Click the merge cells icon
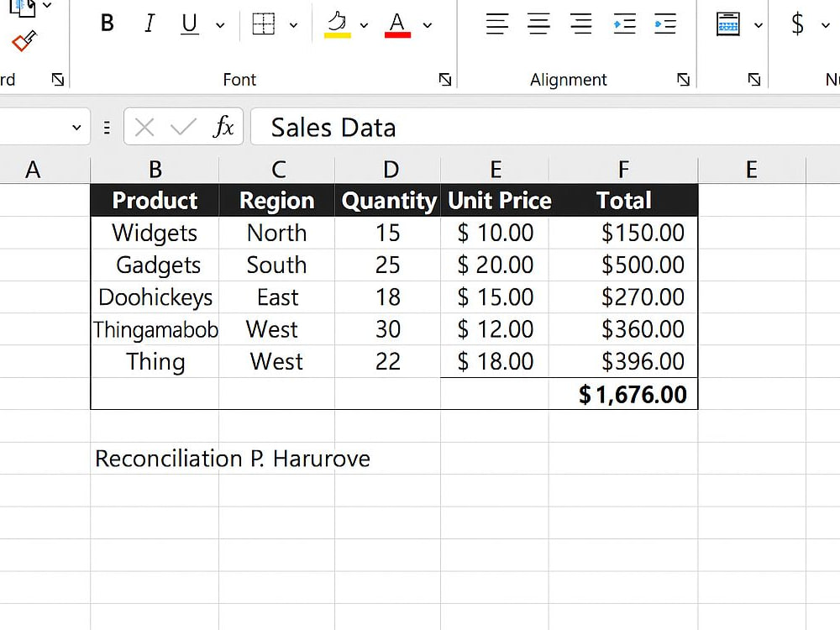 tap(728, 24)
